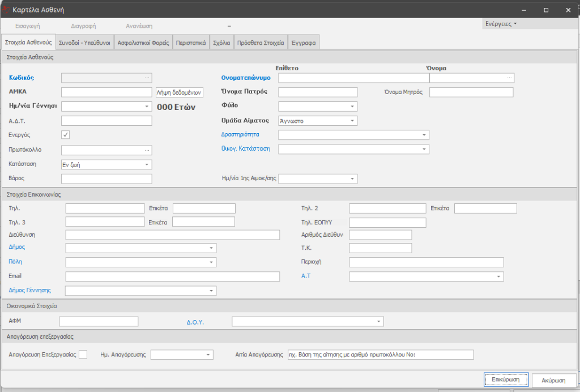
Task: Focus the Email text field
Action: point(173,276)
